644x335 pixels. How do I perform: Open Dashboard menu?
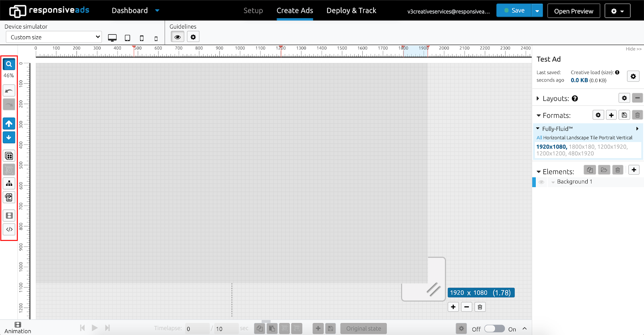(x=130, y=10)
